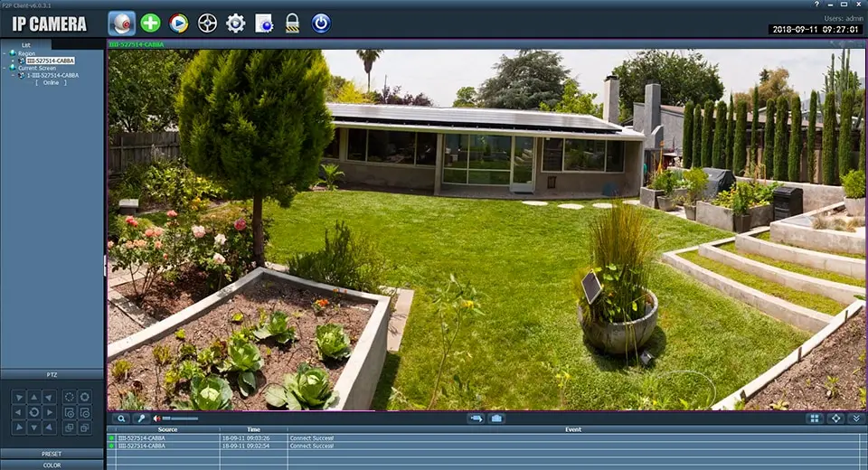Image resolution: width=868 pixels, height=470 pixels.
Task: Lock the client with padlock icon
Action: tap(292, 23)
